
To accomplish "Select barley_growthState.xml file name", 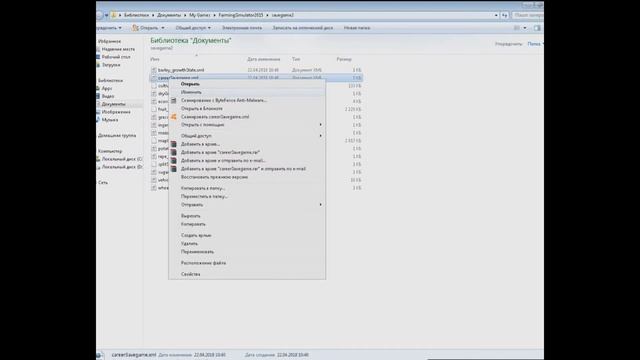I will 181,70.
